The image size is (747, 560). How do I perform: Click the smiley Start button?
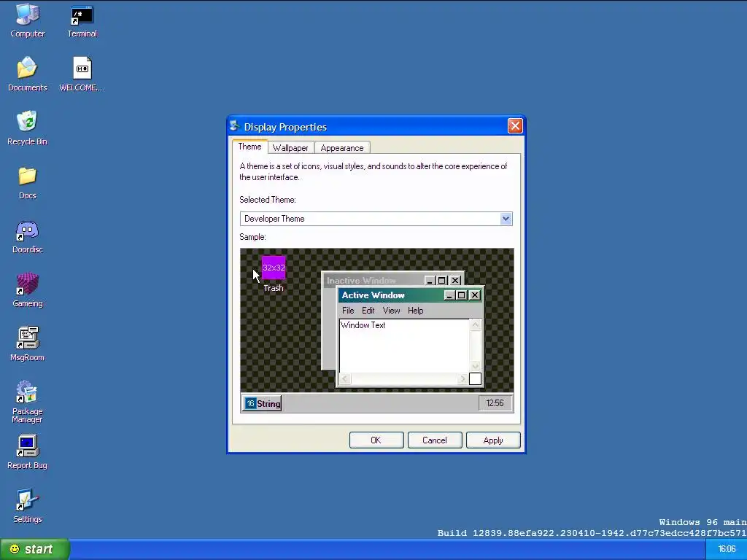(35, 549)
